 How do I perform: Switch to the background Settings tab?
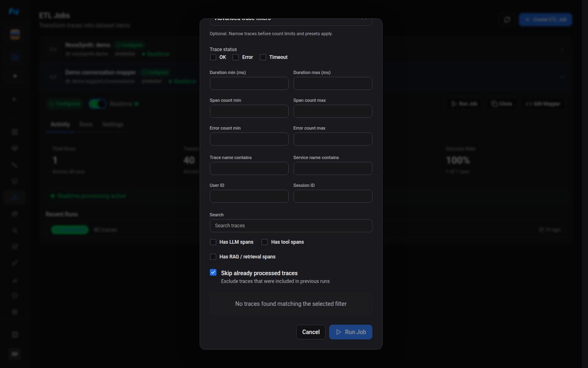tap(113, 124)
